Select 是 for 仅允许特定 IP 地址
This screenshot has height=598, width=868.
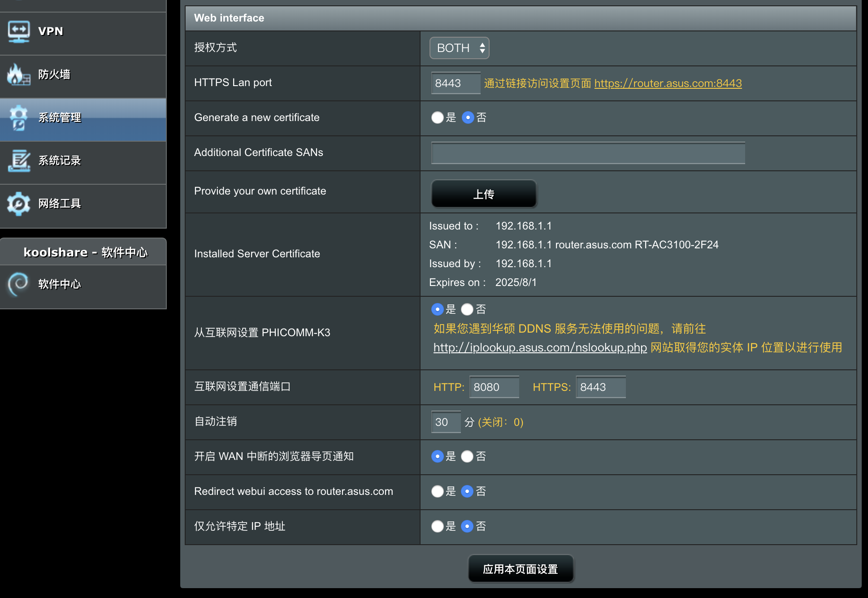point(437,526)
